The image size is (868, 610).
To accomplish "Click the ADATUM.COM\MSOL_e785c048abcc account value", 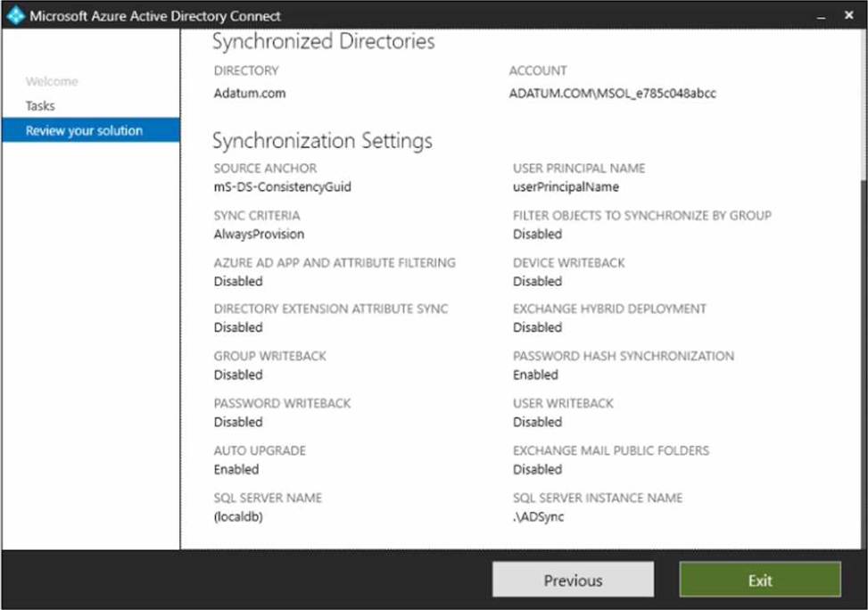I will [612, 93].
